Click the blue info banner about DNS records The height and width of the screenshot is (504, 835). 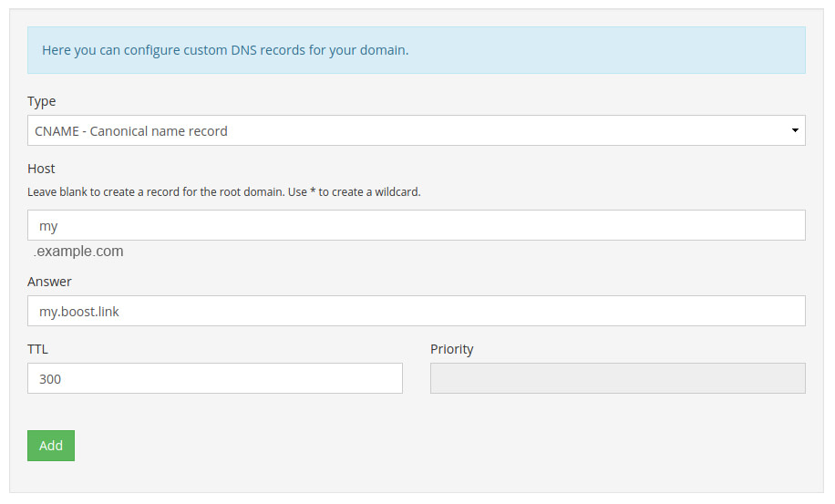(416, 50)
